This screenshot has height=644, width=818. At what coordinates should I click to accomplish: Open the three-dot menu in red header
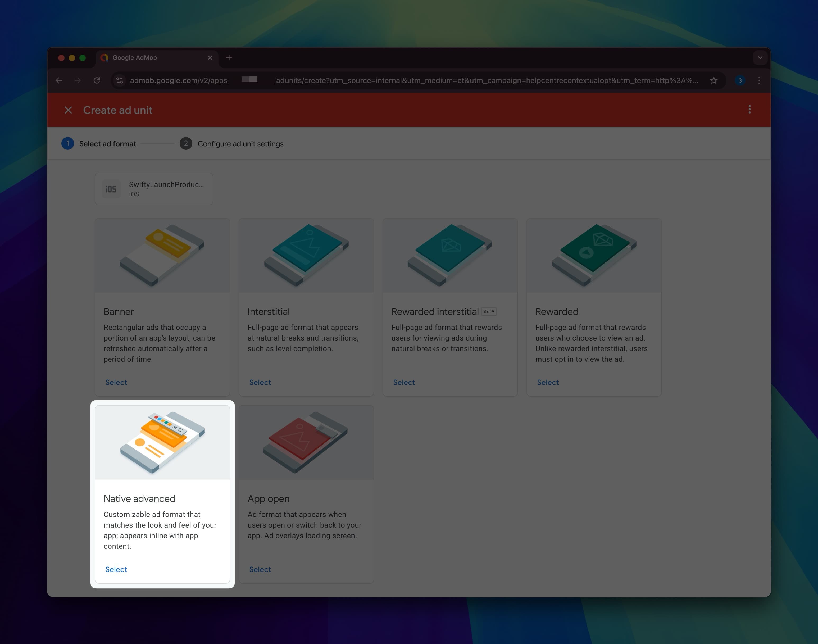(x=749, y=110)
